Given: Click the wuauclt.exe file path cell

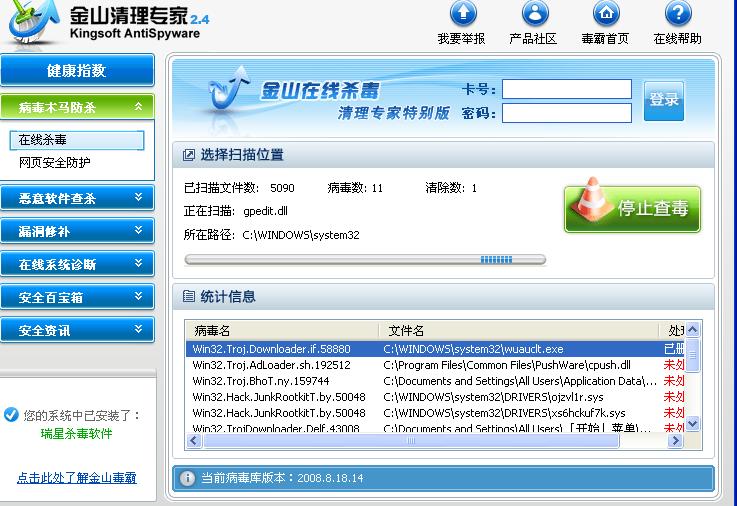Looking at the screenshot, I should (473, 349).
